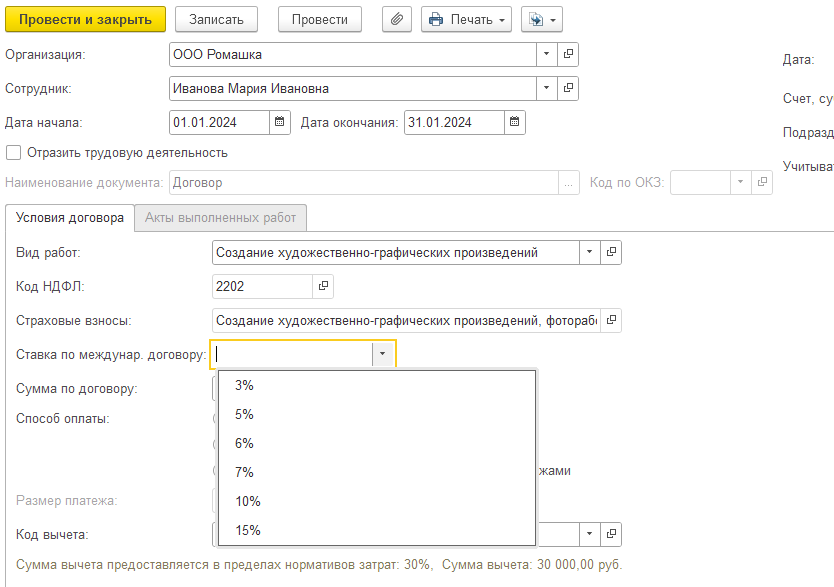Click Сотрудник field Иванова Мария Ивановна
The height and width of the screenshot is (587, 834).
(353, 88)
